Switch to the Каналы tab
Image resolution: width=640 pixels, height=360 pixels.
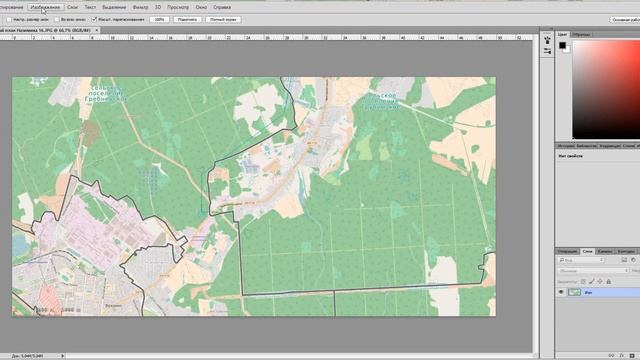click(x=605, y=251)
